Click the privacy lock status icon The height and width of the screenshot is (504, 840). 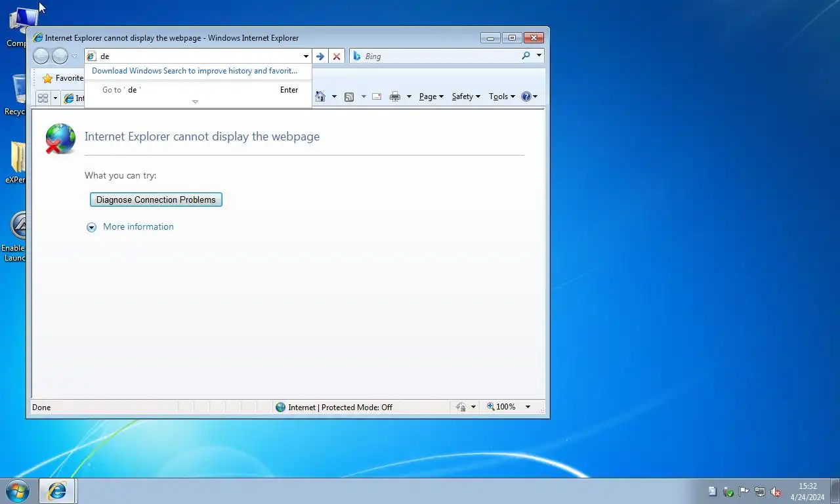point(461,407)
